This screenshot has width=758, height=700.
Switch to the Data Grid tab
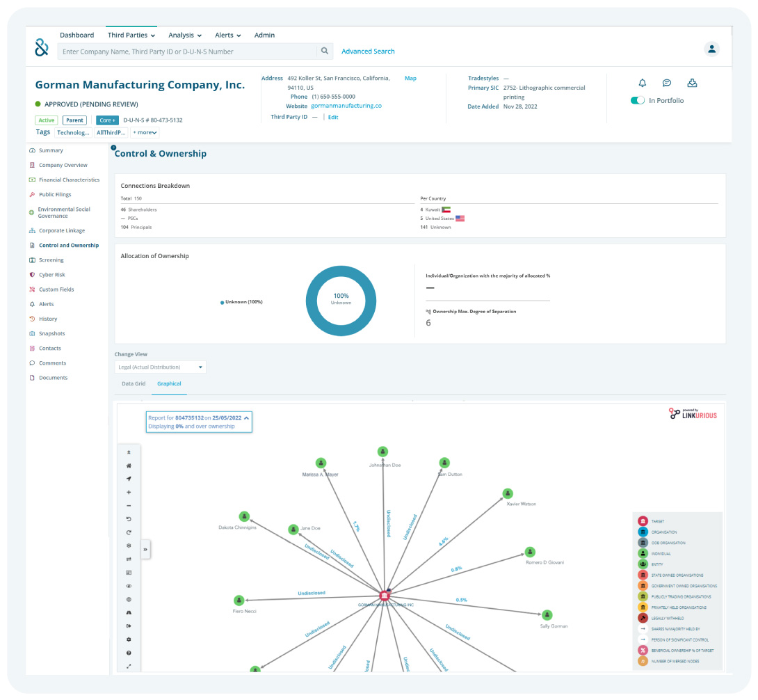[x=134, y=383]
